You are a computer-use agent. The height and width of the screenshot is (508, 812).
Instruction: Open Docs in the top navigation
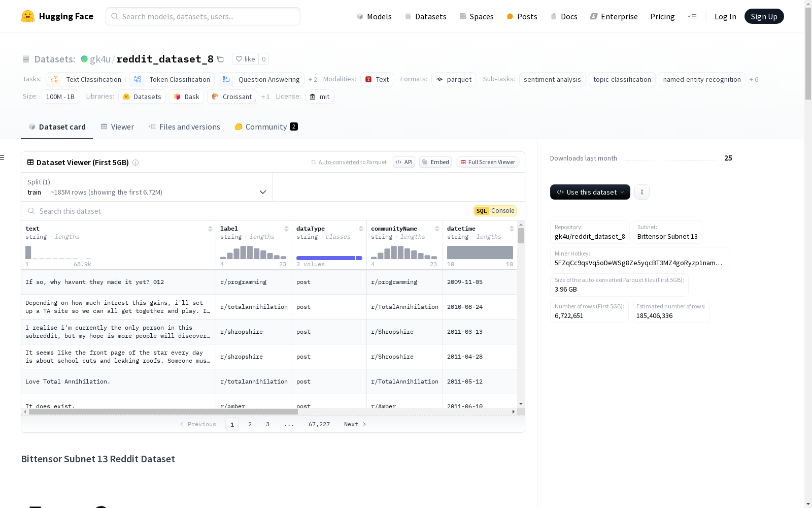564,16
